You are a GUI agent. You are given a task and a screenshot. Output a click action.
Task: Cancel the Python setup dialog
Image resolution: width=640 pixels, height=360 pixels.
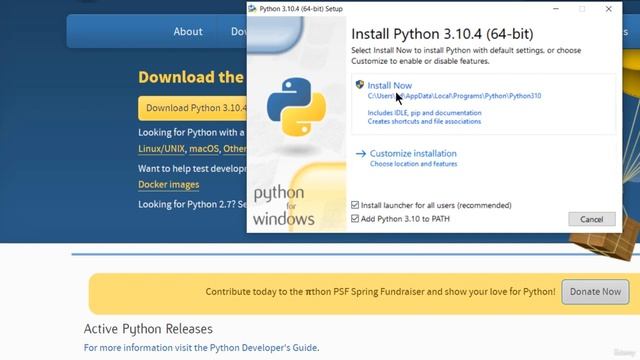tap(591, 219)
